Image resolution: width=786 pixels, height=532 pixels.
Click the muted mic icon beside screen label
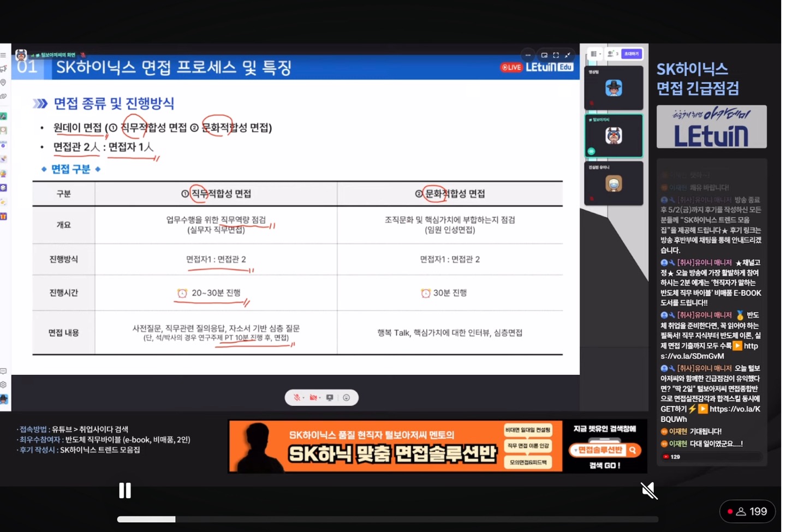pos(83,55)
